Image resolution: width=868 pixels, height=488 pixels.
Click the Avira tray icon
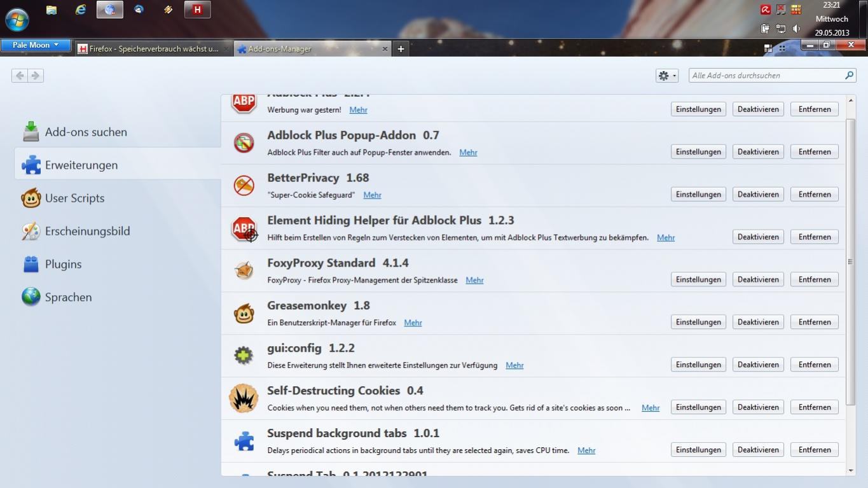point(766,10)
